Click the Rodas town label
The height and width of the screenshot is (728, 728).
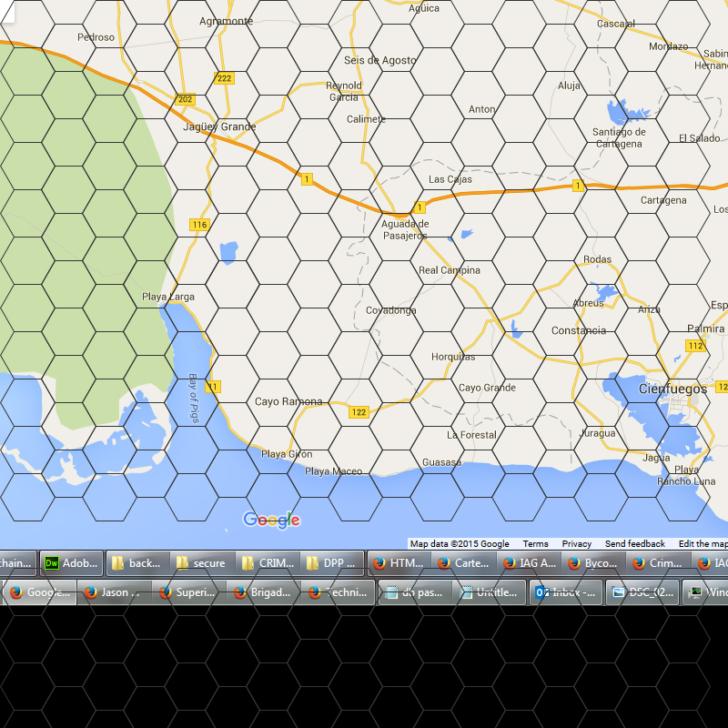(597, 259)
